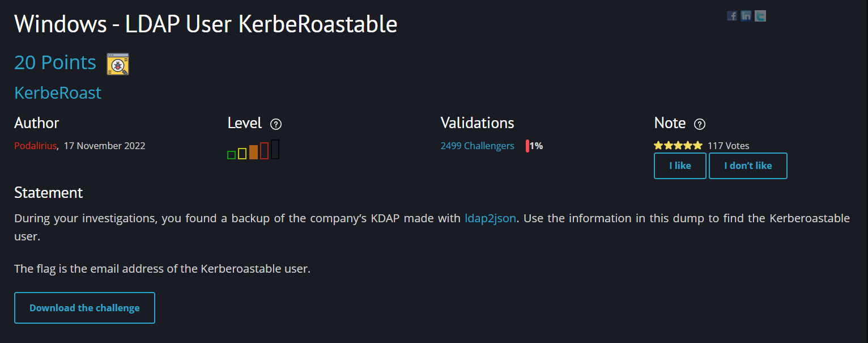Vote with the I like button
Image resolution: width=868 pixels, height=343 pixels.
(680, 166)
